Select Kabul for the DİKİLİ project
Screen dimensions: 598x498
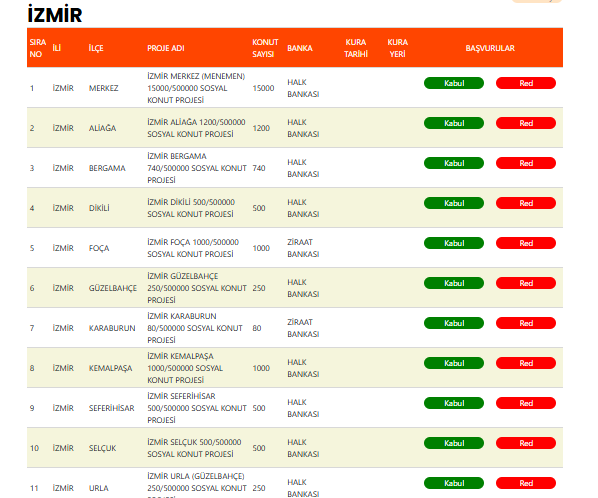(x=454, y=203)
